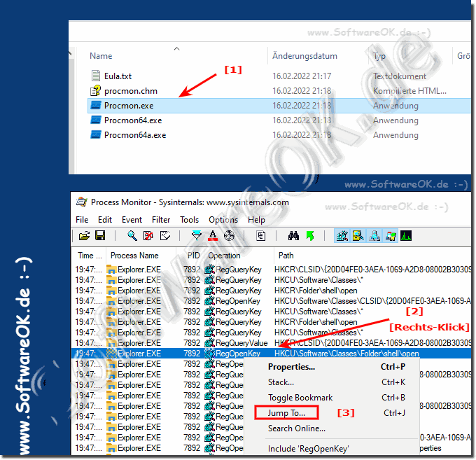Open the Process Tree toolbar icon
This screenshot has height=460, width=476.
coord(261,236)
